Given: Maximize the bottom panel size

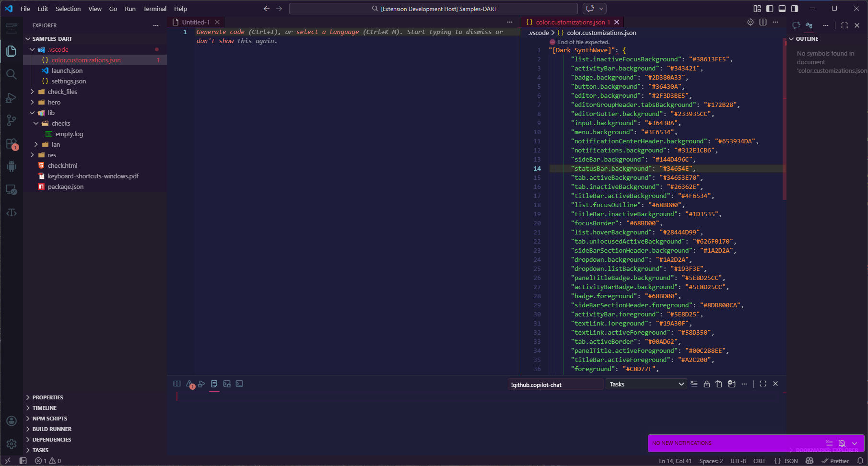Looking at the screenshot, I should 763,384.
